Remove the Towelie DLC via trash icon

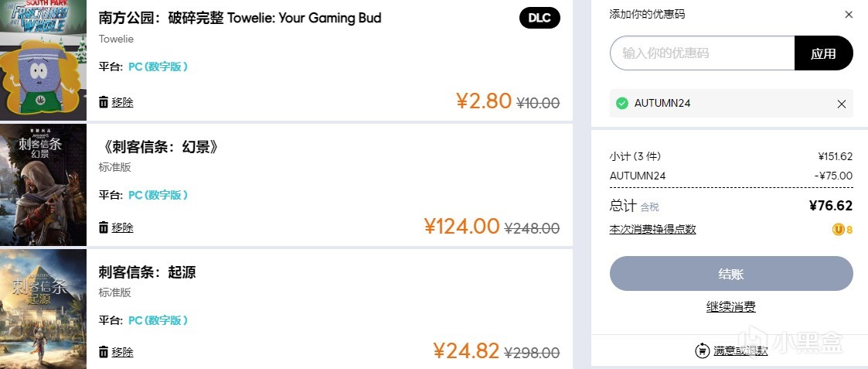[x=104, y=102]
